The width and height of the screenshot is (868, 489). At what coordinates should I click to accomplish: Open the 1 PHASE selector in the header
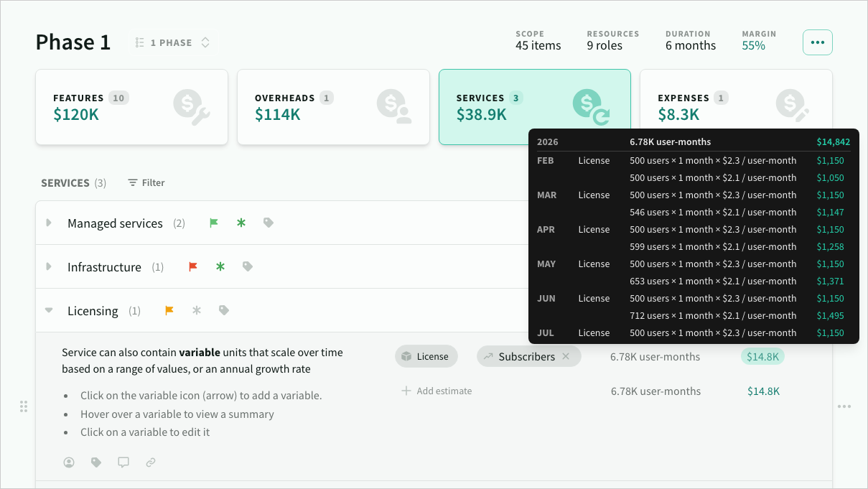(x=172, y=42)
